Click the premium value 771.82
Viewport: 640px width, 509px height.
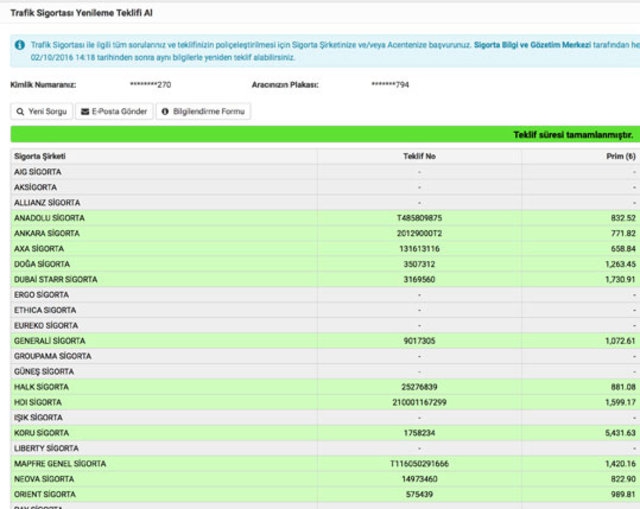(623, 233)
